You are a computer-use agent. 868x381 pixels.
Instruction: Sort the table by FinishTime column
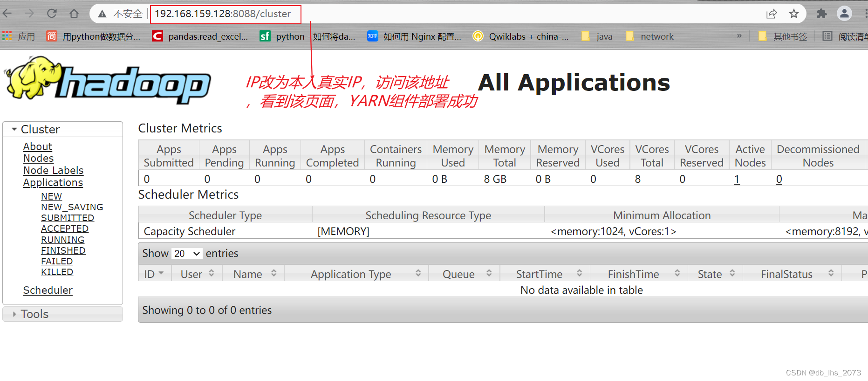tap(639, 274)
